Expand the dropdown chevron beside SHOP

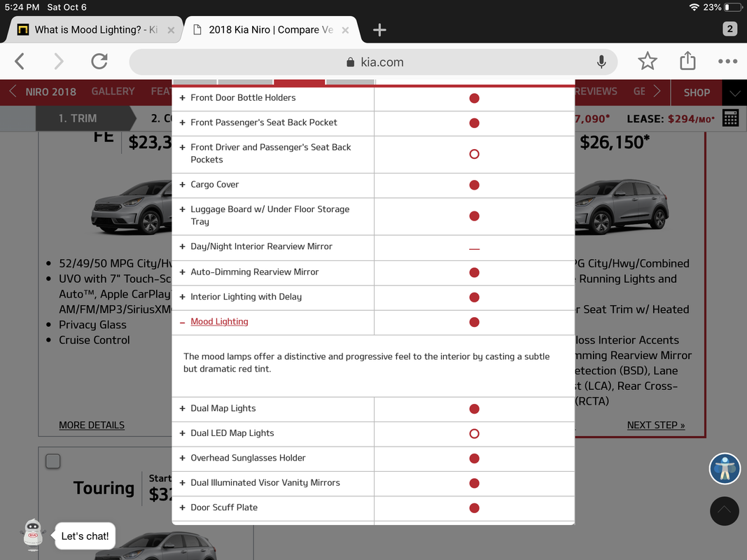point(734,93)
